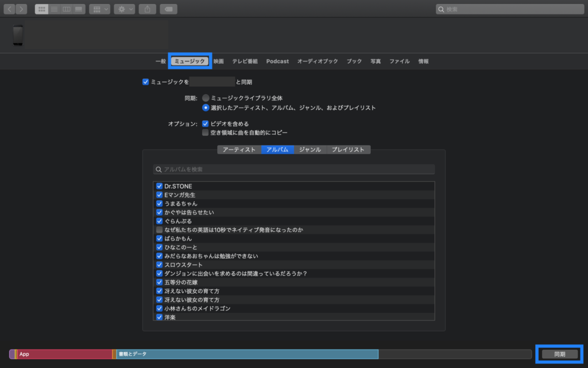Select ミュージックライブラリ全体 radio button
The height and width of the screenshot is (368, 588).
(206, 98)
